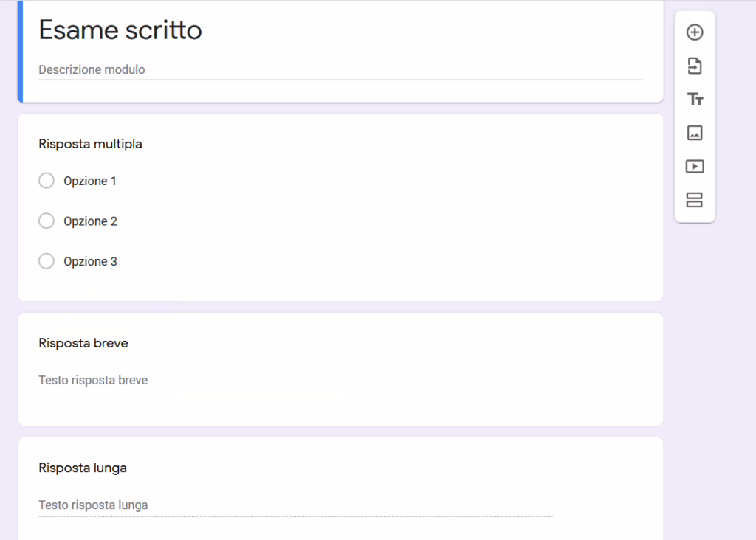Click the Add question plus icon

(x=695, y=32)
